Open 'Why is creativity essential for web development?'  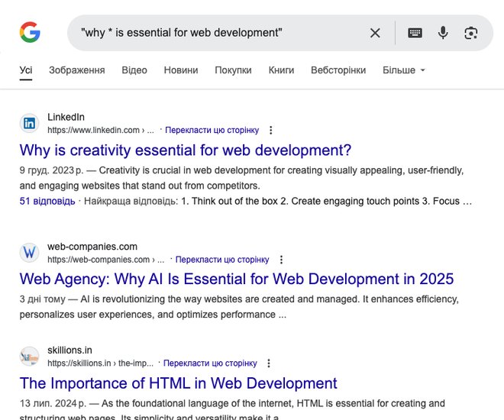pos(186,150)
